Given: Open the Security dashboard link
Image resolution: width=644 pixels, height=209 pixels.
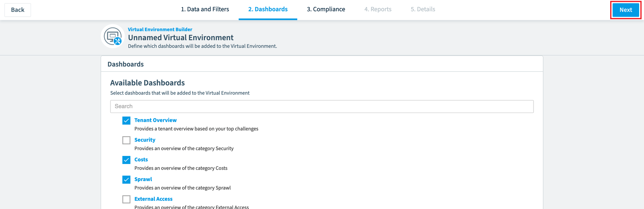Looking at the screenshot, I should tap(145, 140).
